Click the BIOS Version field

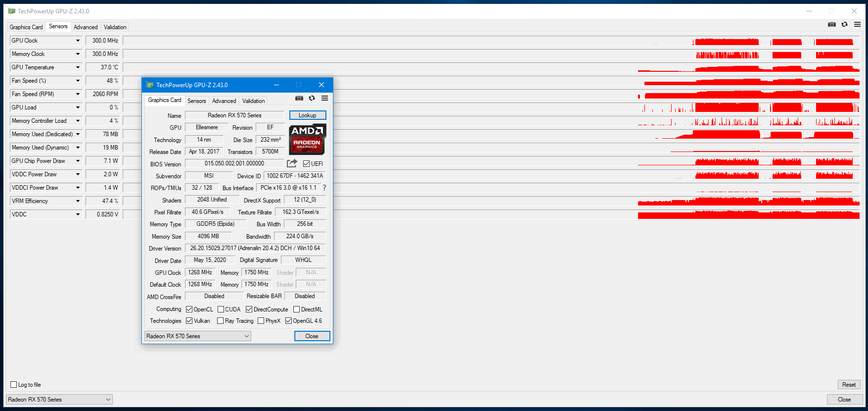coord(234,163)
